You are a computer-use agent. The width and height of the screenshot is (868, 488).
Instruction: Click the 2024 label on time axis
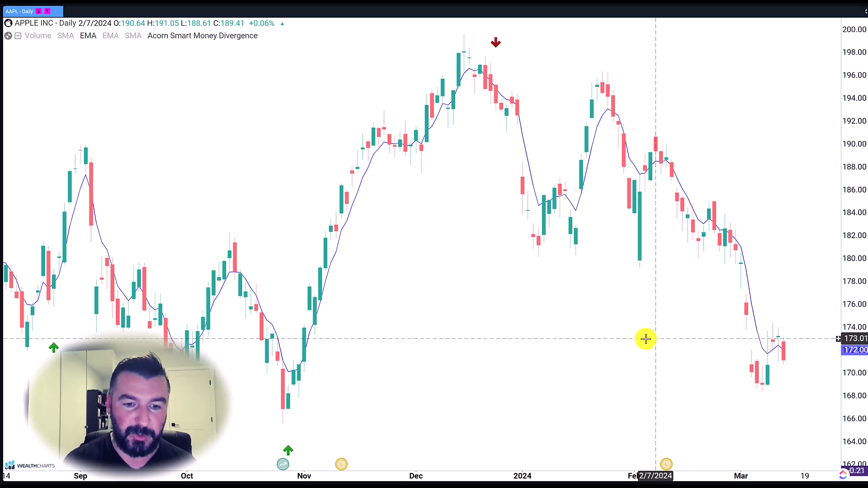(x=523, y=475)
